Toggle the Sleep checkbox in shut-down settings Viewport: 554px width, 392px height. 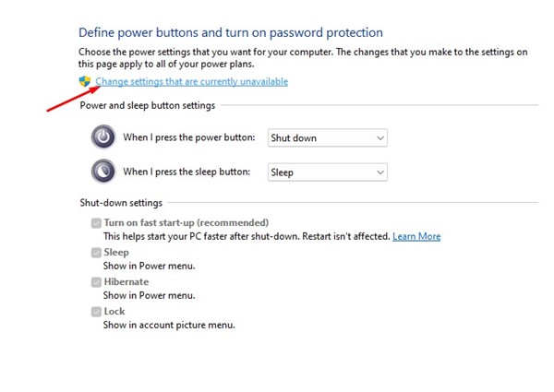tap(96, 253)
